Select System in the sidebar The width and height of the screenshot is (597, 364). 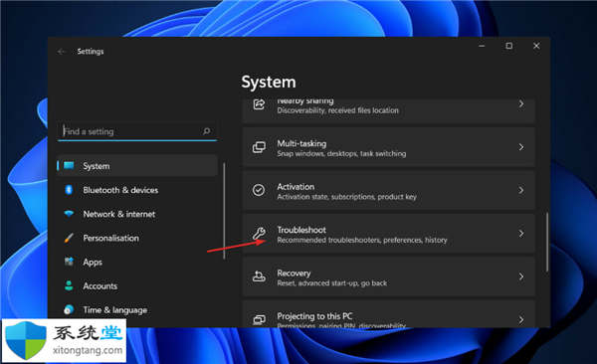[137, 166]
